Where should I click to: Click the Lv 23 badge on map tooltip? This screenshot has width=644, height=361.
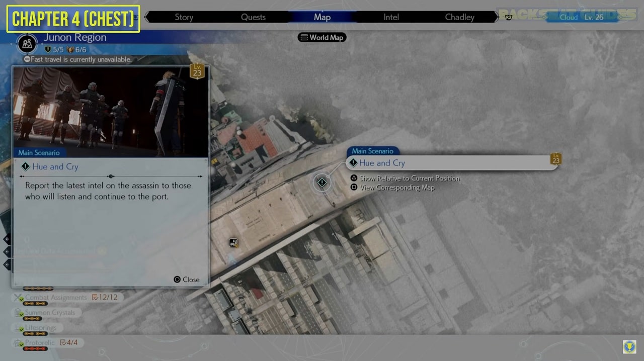(x=556, y=159)
